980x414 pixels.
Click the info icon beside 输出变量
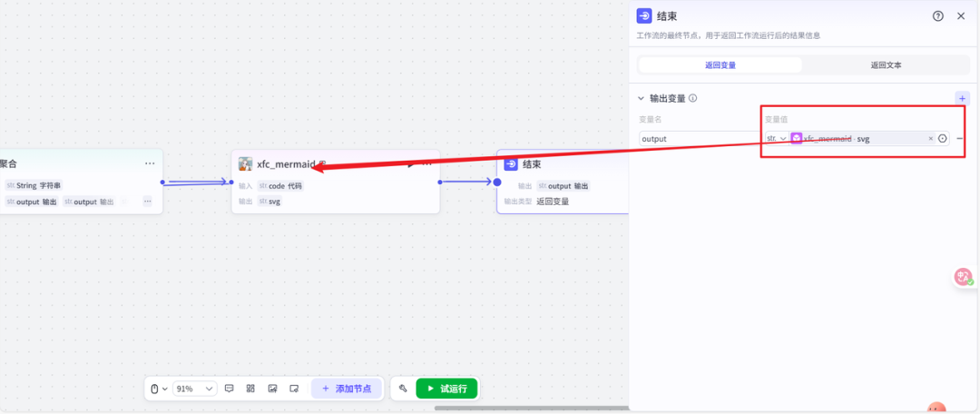(692, 98)
